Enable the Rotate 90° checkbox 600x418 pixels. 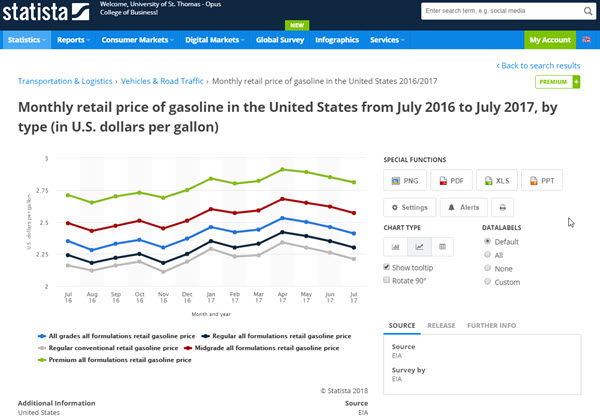[388, 281]
